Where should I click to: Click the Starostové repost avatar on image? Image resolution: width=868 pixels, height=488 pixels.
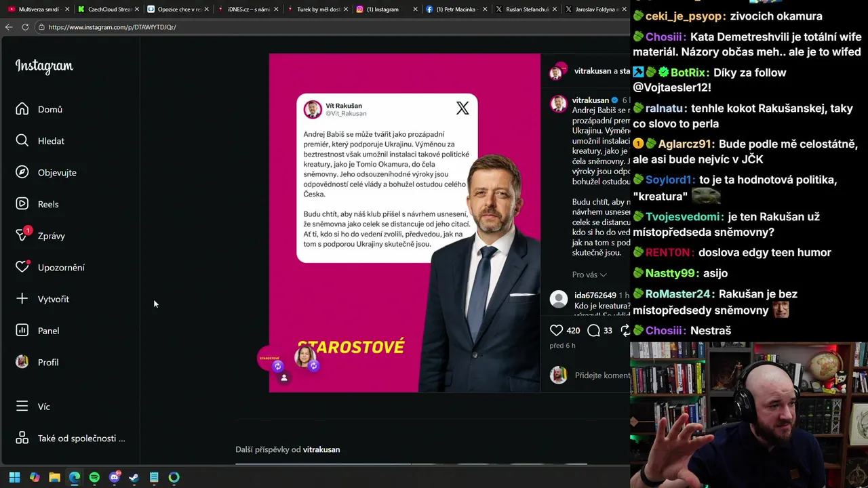pyautogui.click(x=269, y=359)
